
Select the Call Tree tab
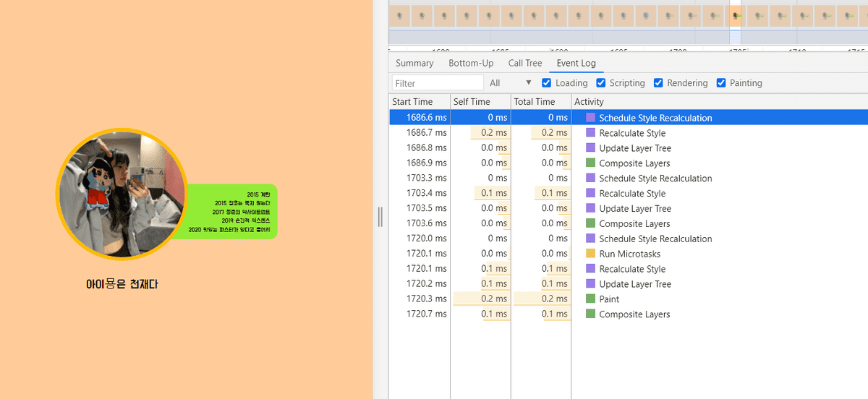(x=525, y=64)
